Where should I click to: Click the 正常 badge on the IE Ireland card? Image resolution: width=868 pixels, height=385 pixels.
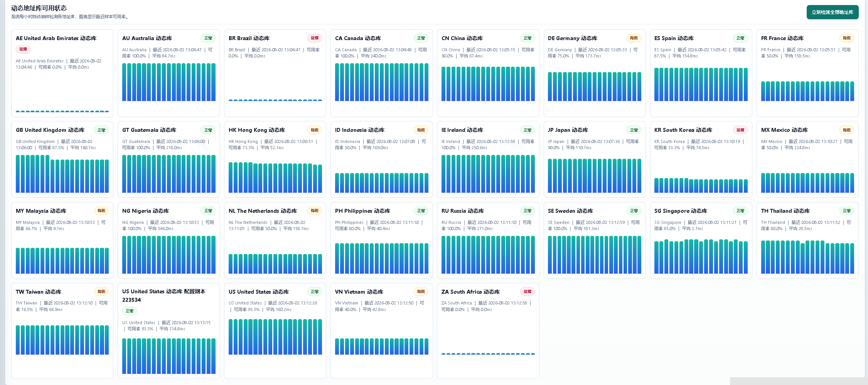[x=528, y=130]
